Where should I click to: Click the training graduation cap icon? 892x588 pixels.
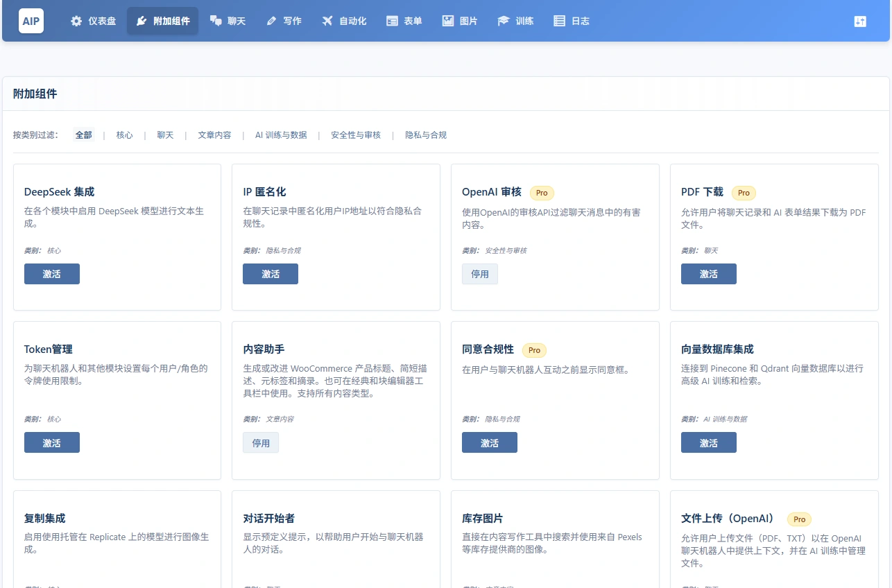click(504, 21)
